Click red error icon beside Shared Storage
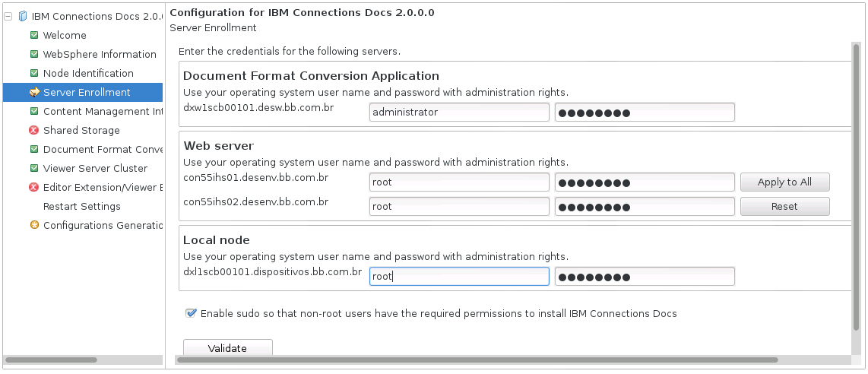Image resolution: width=868 pixels, height=374 pixels. tap(34, 130)
